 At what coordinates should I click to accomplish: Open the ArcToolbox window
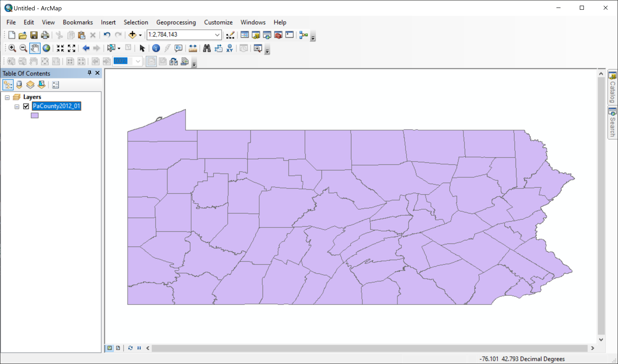pos(278,35)
